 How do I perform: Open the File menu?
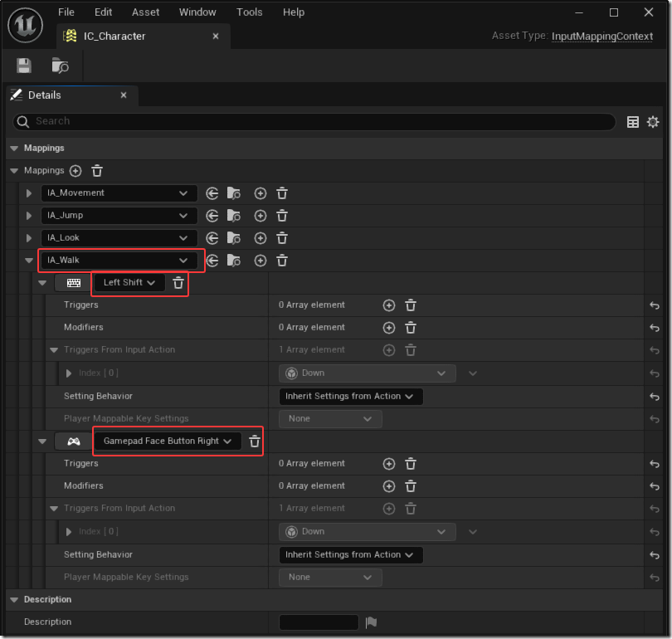[66, 12]
